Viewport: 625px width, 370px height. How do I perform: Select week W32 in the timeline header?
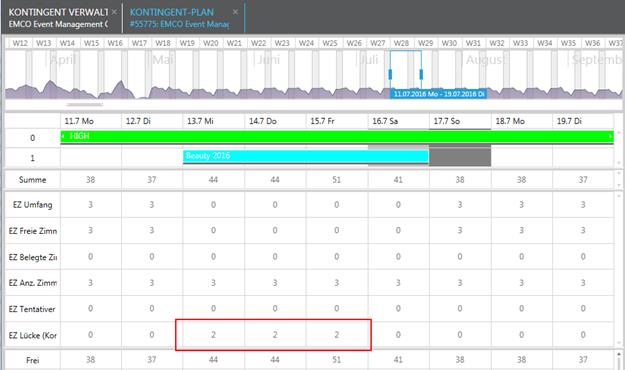pyautogui.click(x=497, y=43)
